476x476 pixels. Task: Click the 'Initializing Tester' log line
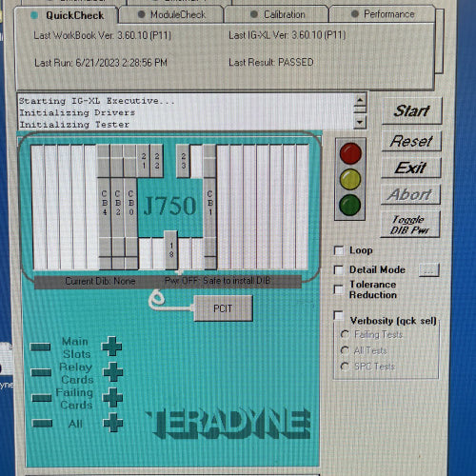(74, 125)
